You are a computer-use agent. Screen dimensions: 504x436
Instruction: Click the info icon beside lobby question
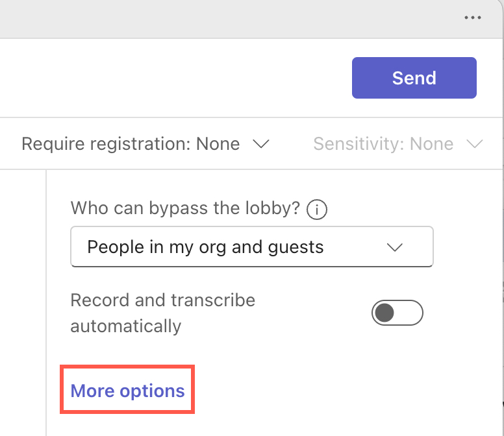(316, 209)
